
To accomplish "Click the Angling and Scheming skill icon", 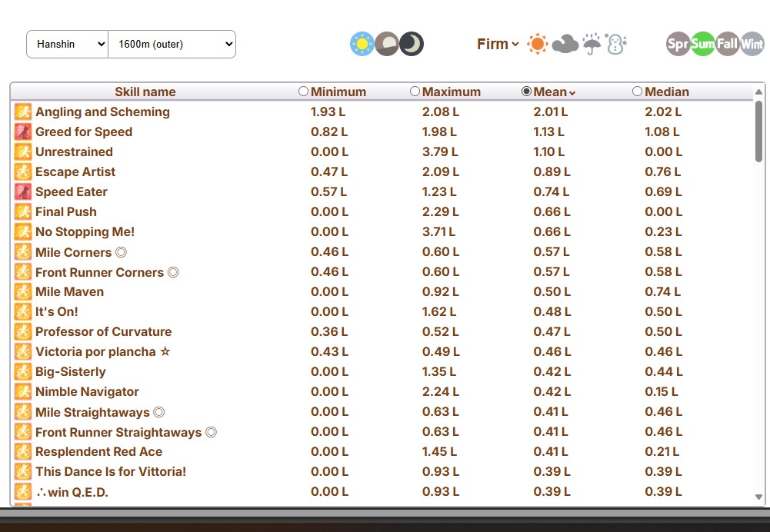I will 22,112.
